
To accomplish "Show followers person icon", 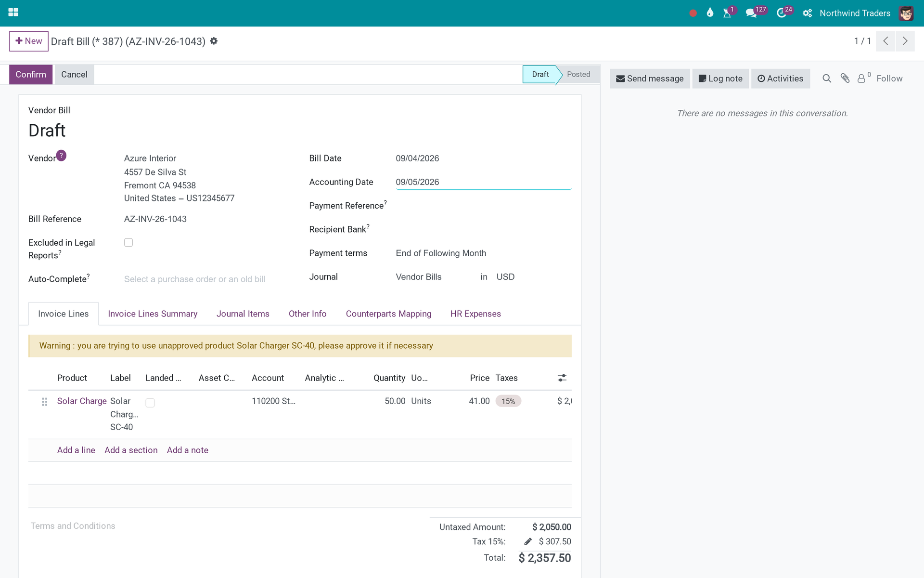I will tap(861, 79).
